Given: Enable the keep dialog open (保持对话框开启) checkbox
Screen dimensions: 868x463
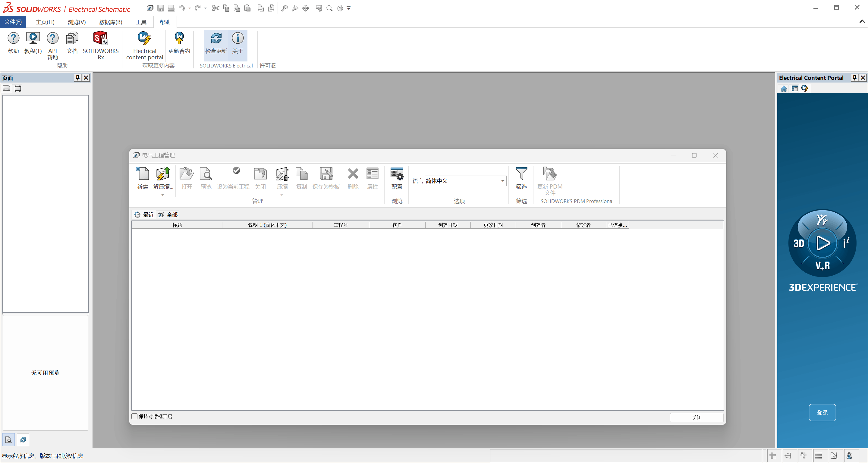Looking at the screenshot, I should click(134, 416).
